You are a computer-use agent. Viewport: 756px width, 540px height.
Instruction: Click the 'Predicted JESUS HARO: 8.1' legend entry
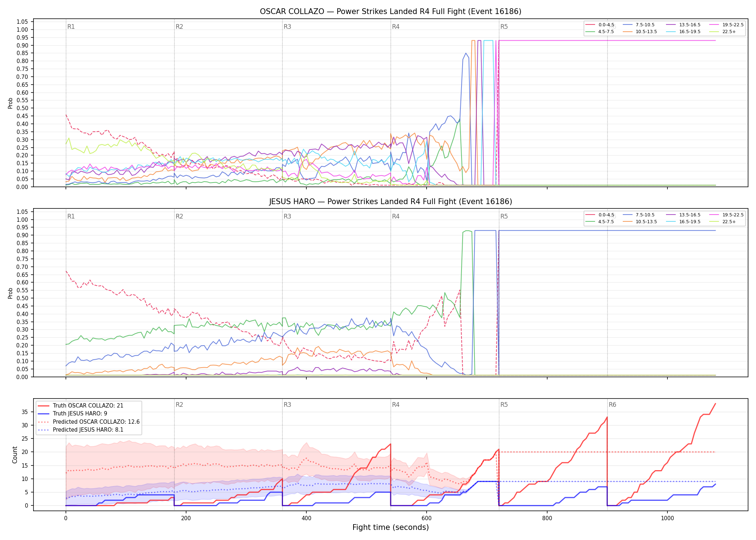click(81, 430)
